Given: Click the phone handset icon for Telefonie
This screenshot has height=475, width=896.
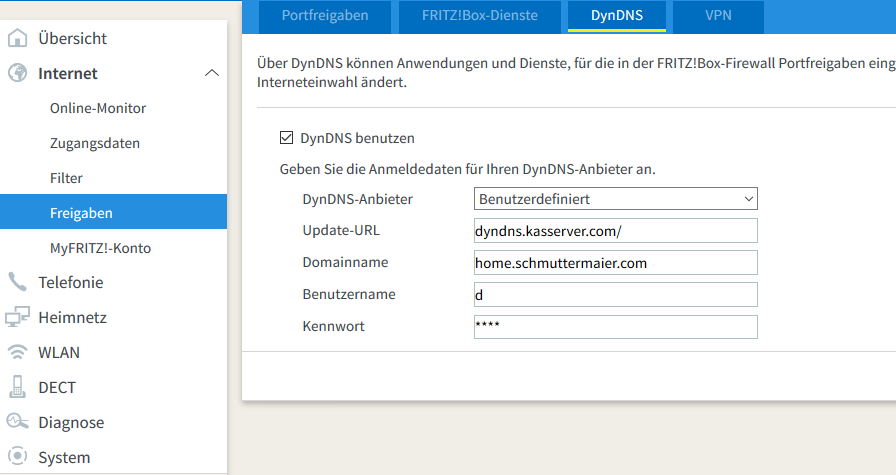Looking at the screenshot, I should (x=17, y=282).
